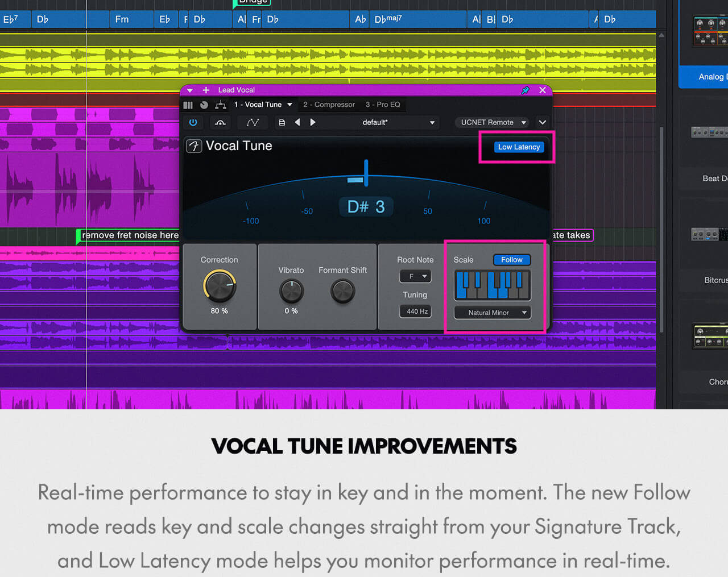The width and height of the screenshot is (728, 577).
Task: Open the Natural Minor scale dropdown
Action: pos(493,313)
